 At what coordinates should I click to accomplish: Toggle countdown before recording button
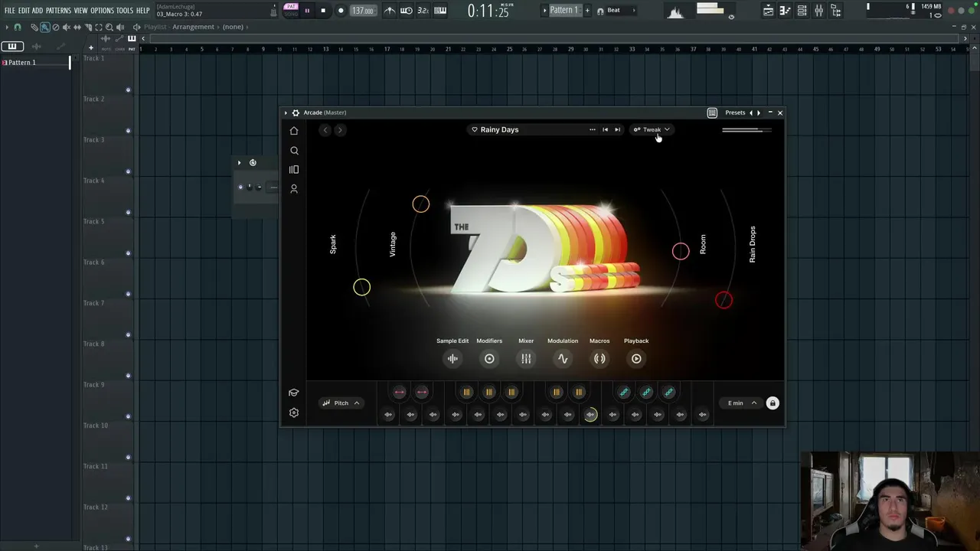(423, 11)
